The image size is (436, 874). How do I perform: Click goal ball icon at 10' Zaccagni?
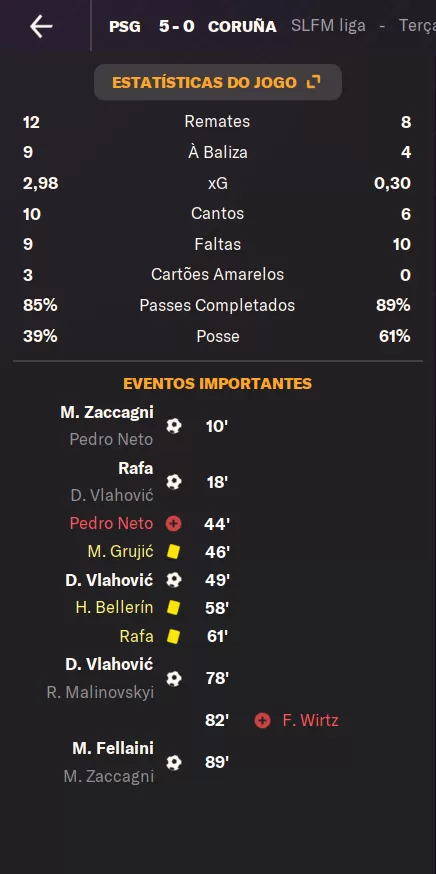pos(173,426)
